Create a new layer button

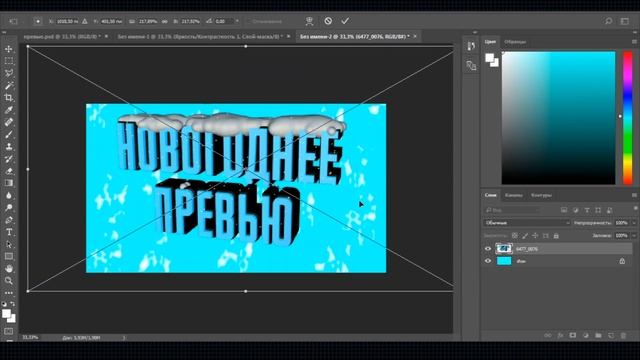[x=611, y=335]
